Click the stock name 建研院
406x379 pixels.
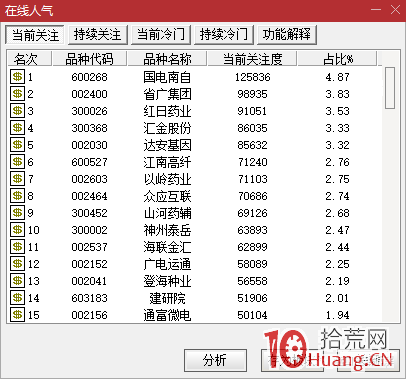tap(167, 298)
